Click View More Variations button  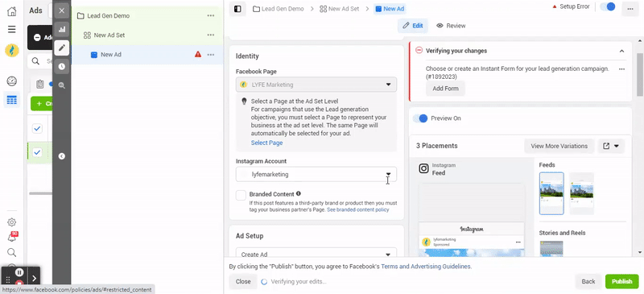click(x=559, y=146)
